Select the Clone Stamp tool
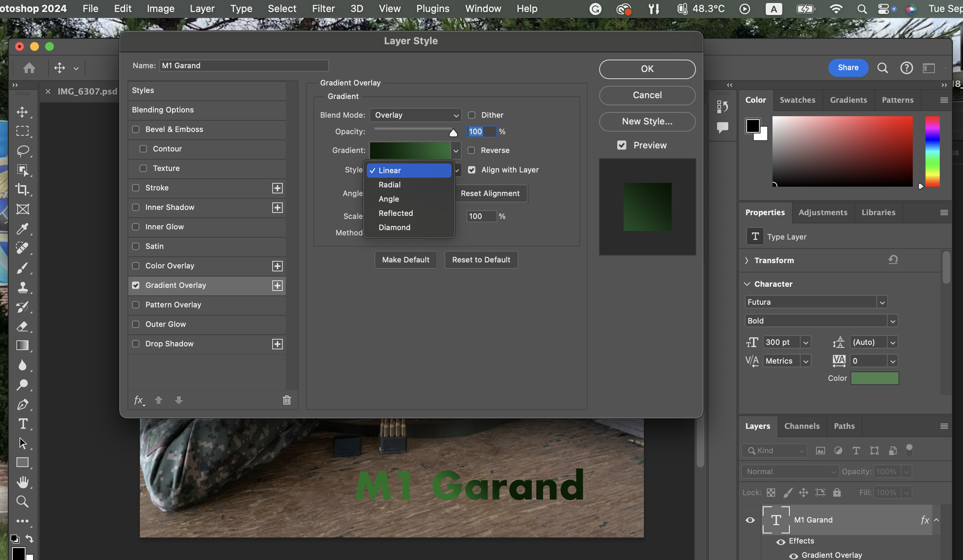Image resolution: width=963 pixels, height=560 pixels. pos(22,287)
